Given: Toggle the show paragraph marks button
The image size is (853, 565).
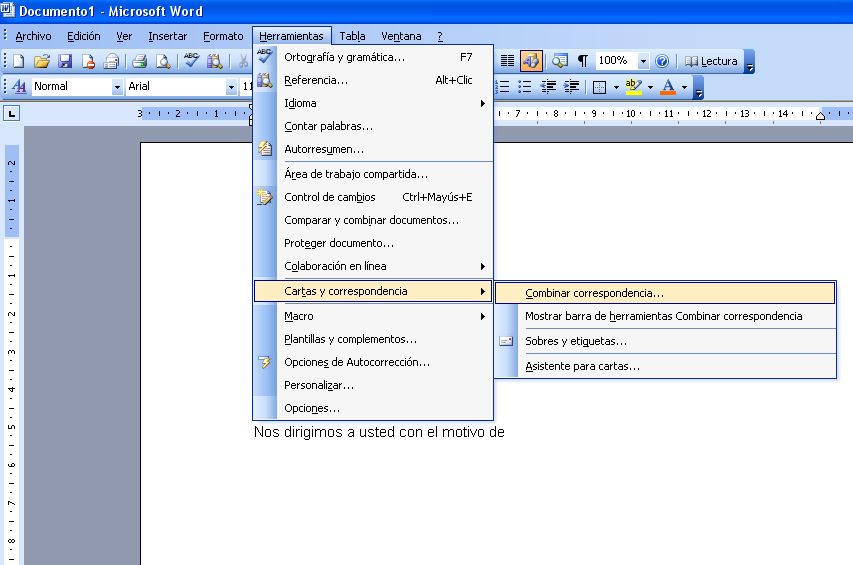Looking at the screenshot, I should click(x=582, y=61).
